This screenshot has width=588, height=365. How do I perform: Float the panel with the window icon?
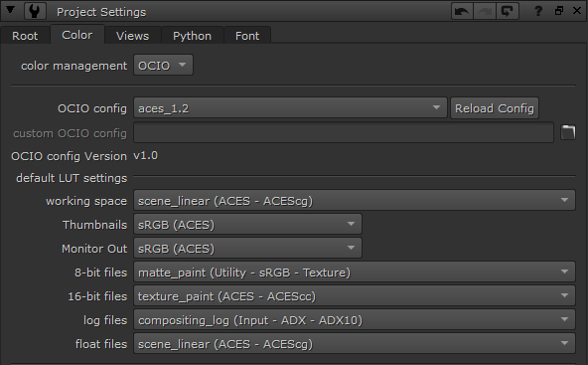click(559, 11)
